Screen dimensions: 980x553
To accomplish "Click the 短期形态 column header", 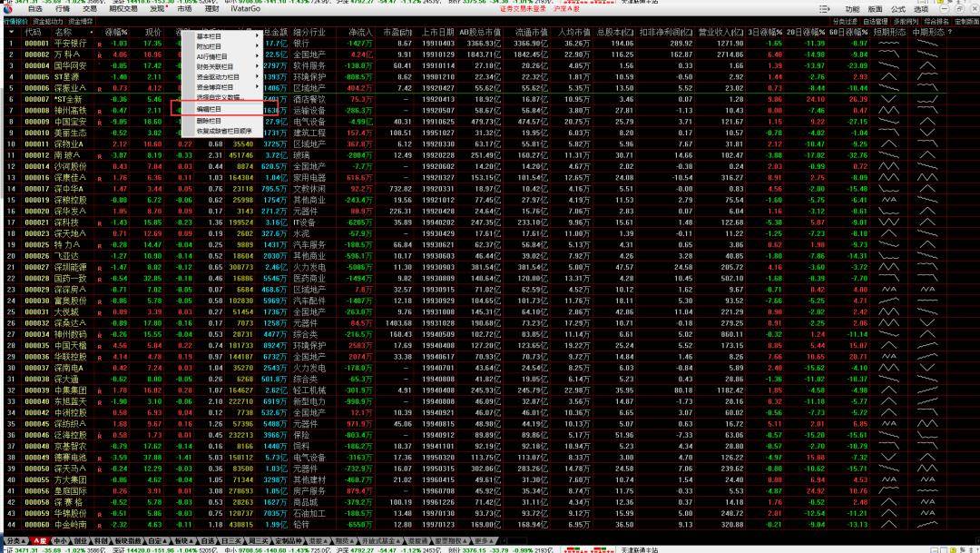I will pyautogui.click(x=889, y=32).
